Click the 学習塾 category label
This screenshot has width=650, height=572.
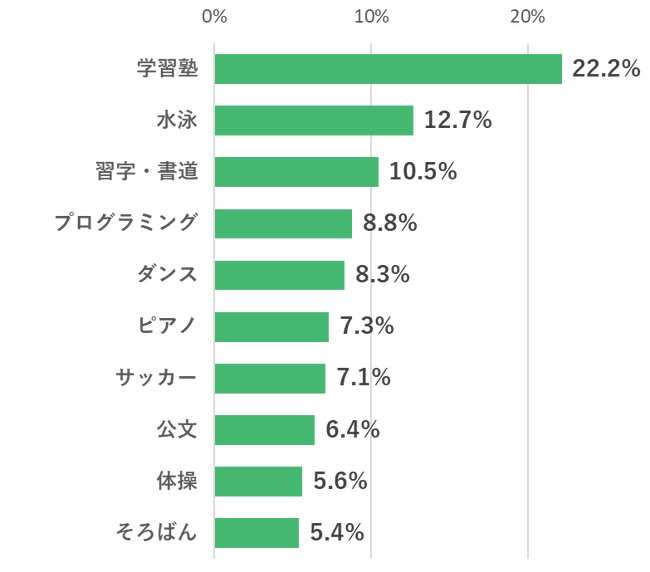point(168,69)
